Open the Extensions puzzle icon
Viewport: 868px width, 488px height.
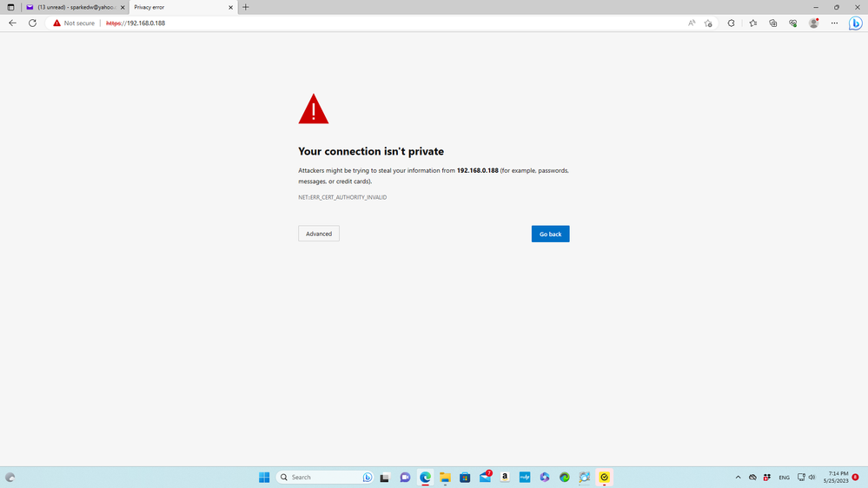click(732, 23)
